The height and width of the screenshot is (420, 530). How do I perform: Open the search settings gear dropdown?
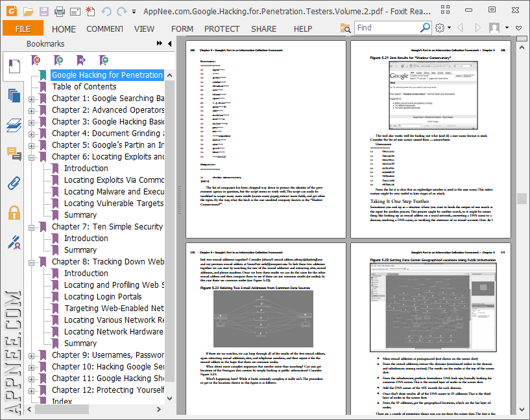pyautogui.click(x=443, y=28)
